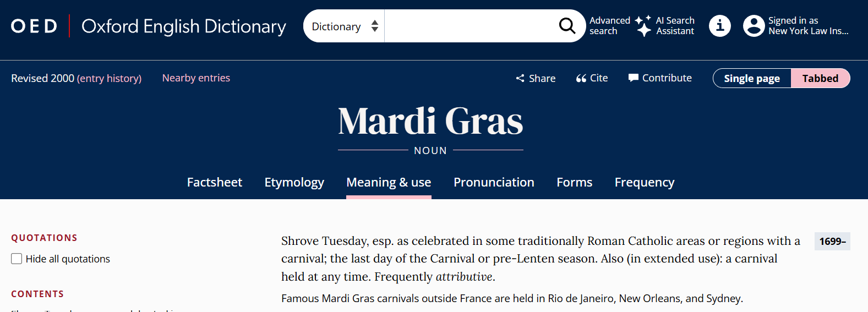The width and height of the screenshot is (868, 312).
Task: Click the Contribute speech bubble icon
Action: click(x=634, y=78)
